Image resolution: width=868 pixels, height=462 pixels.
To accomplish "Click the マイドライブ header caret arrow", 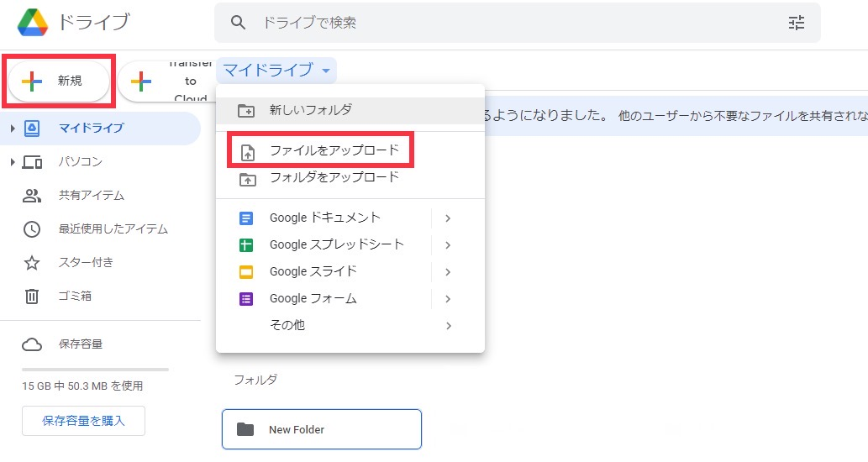I will click(x=326, y=71).
